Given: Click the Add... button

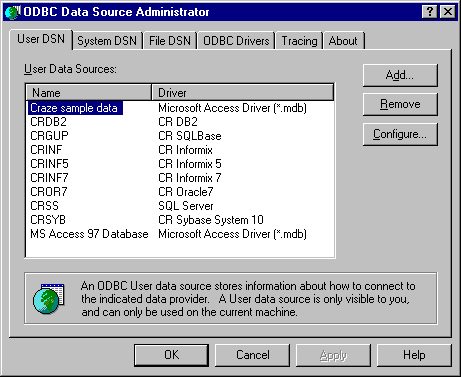Looking at the screenshot, I should [400, 75].
